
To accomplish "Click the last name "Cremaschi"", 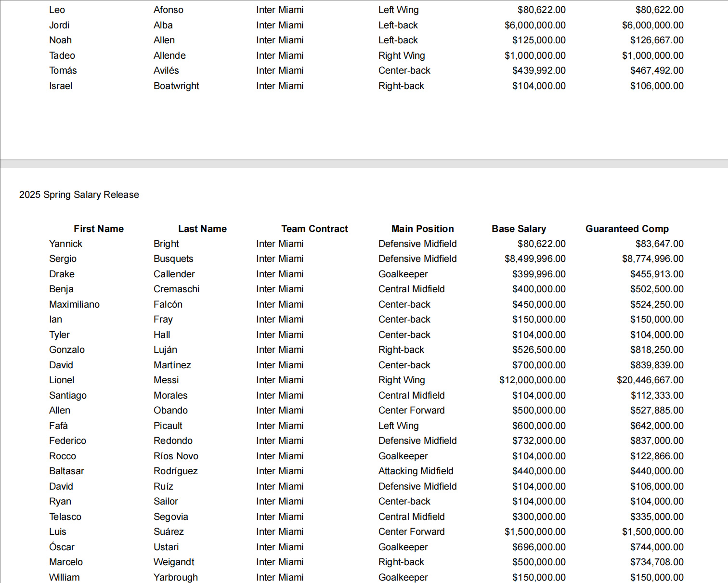I will tap(176, 289).
